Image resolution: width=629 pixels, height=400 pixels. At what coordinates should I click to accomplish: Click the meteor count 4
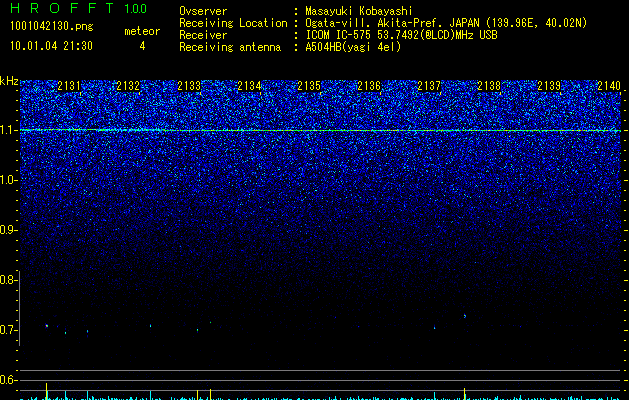(142, 46)
